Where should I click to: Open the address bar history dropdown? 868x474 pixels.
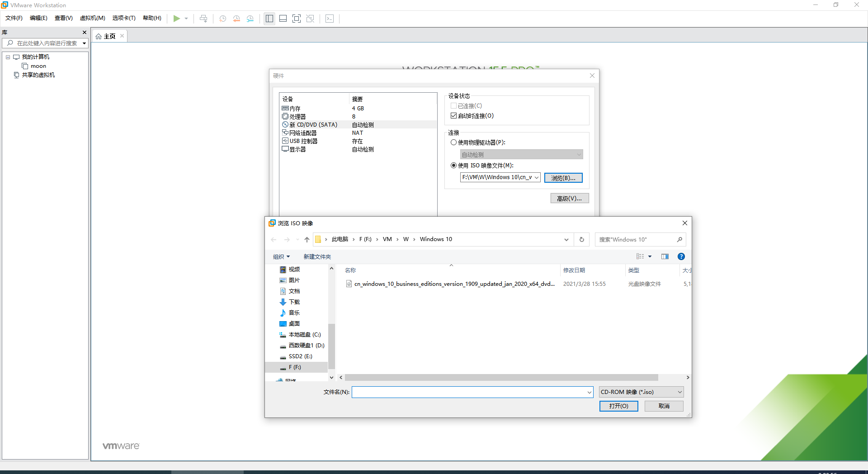566,240
